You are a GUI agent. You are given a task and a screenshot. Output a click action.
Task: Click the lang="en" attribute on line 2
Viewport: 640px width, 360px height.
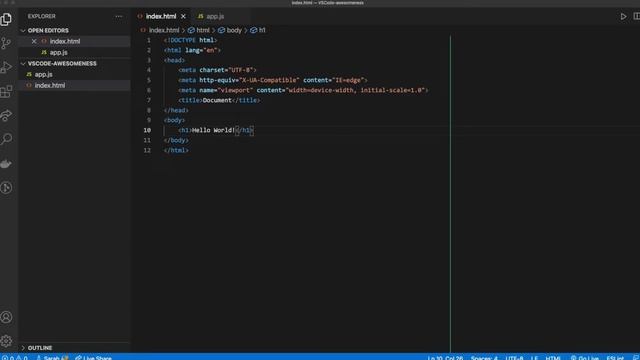coord(201,50)
